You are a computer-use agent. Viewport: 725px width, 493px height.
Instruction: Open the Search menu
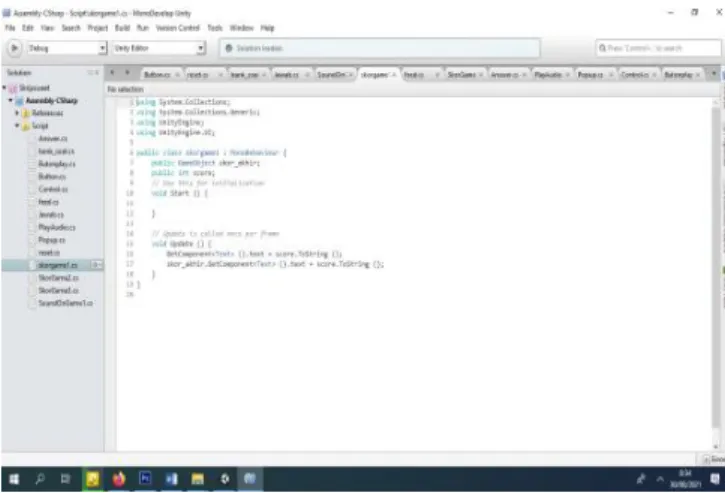(71, 28)
